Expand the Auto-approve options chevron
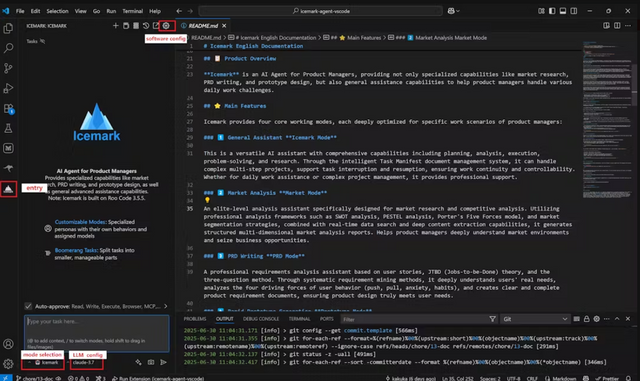The height and width of the screenshot is (381, 640). coord(166,306)
